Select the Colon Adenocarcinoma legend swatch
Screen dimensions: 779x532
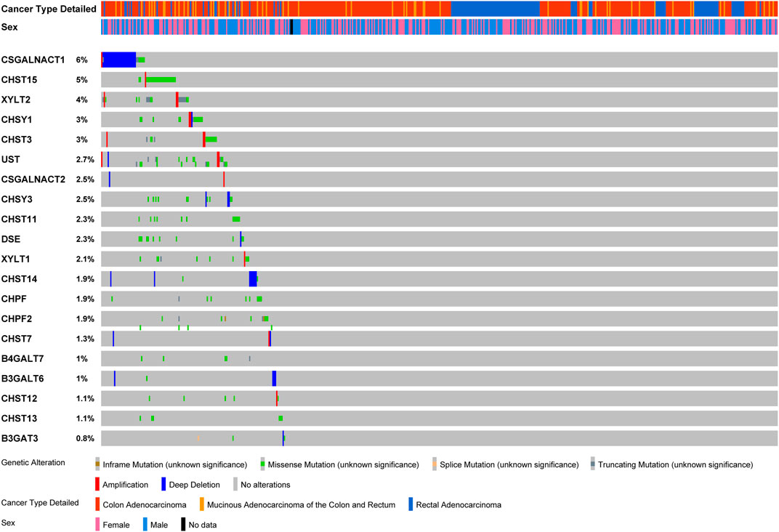pos(97,504)
